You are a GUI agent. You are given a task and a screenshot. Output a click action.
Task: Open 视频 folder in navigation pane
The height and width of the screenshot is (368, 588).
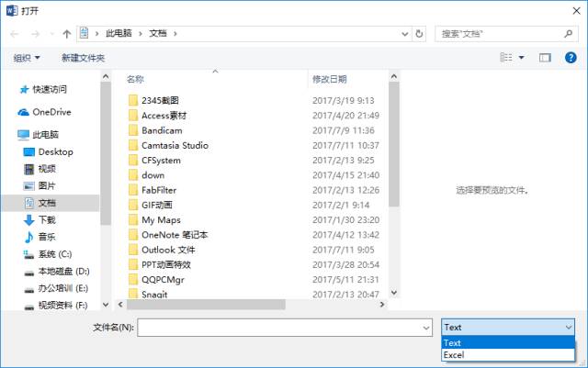pos(47,169)
